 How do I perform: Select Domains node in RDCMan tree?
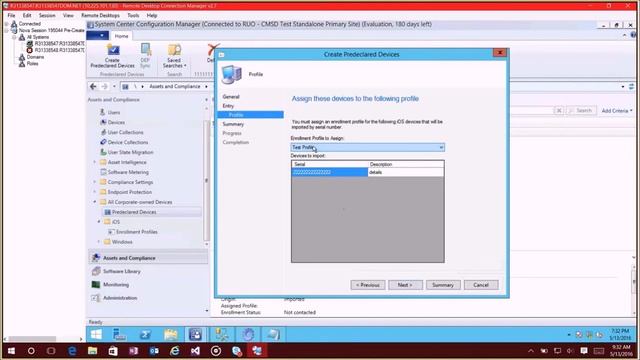[x=35, y=57]
